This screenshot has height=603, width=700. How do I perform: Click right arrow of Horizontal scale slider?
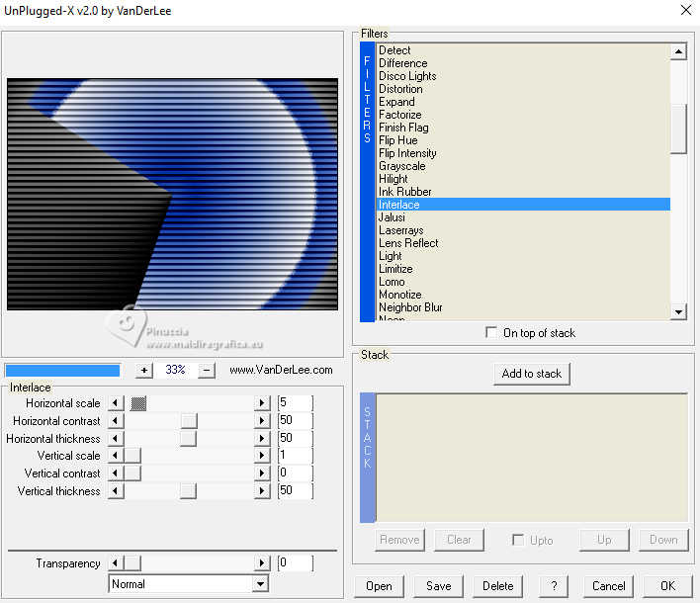[x=262, y=403]
